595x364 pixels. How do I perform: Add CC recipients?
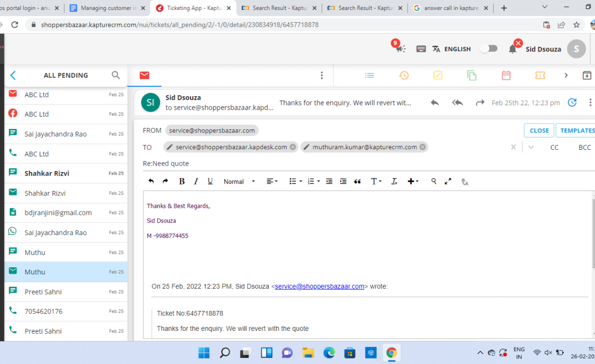point(554,147)
